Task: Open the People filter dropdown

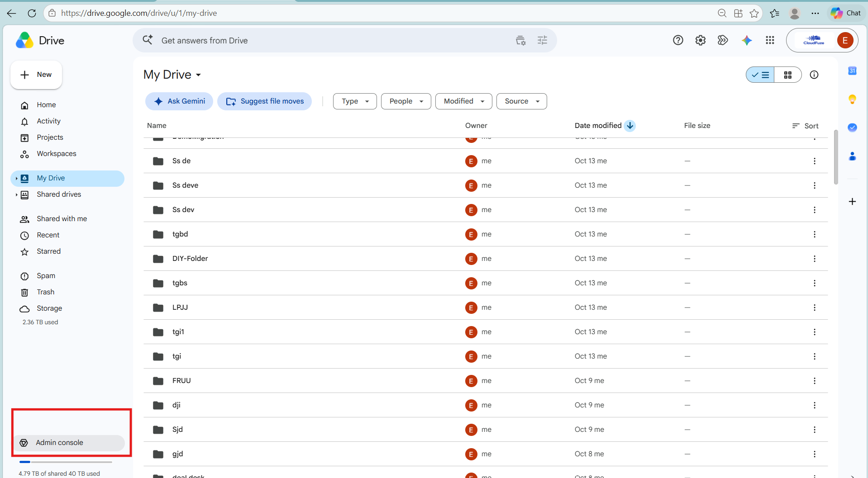Action: tap(406, 101)
